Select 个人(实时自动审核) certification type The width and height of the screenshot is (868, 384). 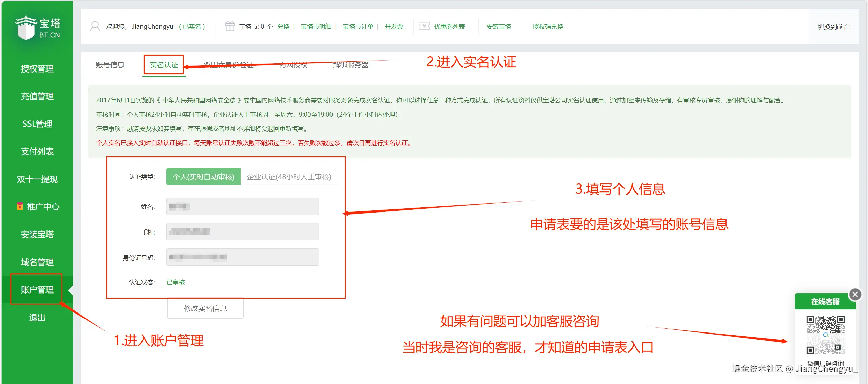click(x=203, y=177)
